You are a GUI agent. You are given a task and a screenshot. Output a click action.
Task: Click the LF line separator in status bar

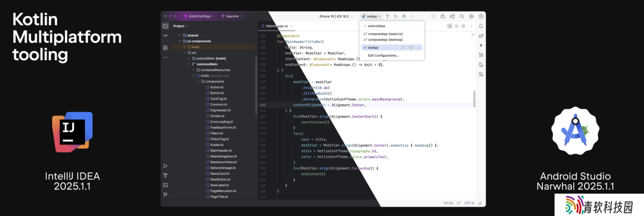(x=458, y=203)
